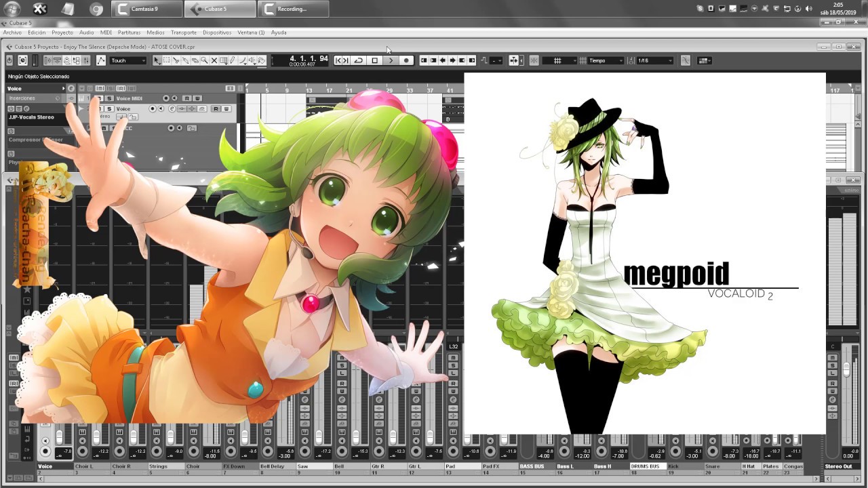Select the DRUMS BUS mixer channel label

648,466
